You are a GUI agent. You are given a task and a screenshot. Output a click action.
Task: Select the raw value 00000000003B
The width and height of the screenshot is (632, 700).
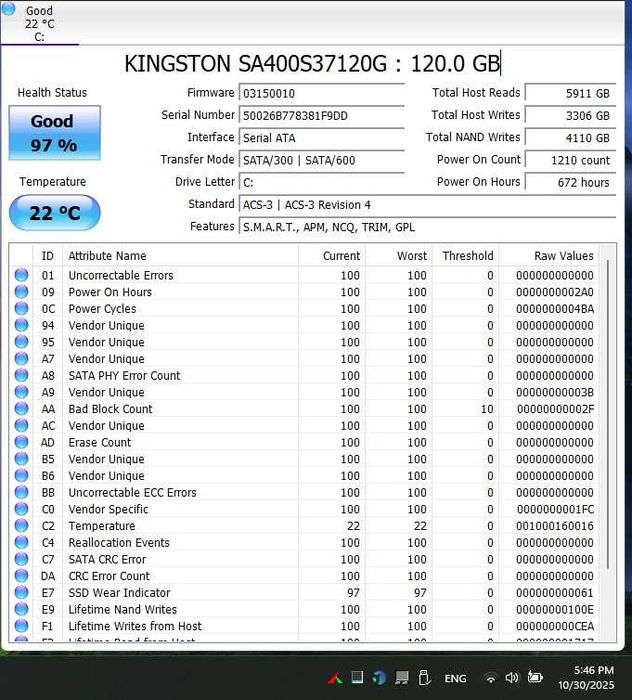pos(555,392)
